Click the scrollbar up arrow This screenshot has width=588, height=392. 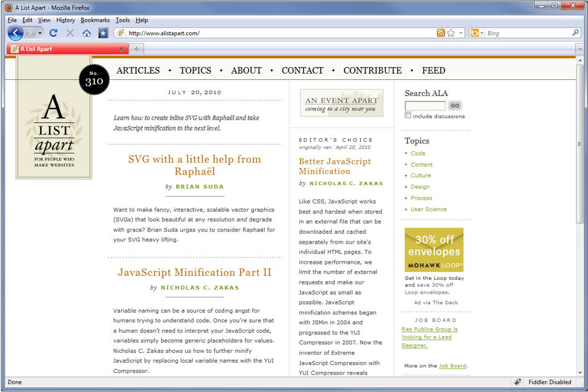point(580,60)
